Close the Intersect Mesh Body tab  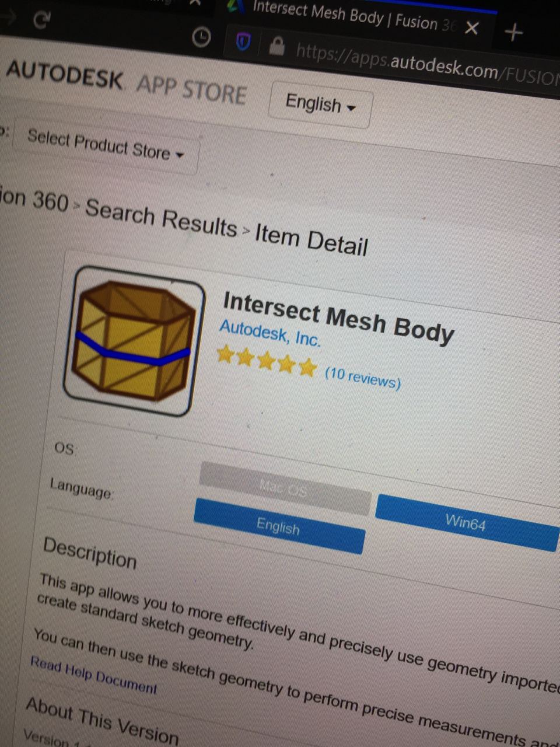click(x=472, y=27)
